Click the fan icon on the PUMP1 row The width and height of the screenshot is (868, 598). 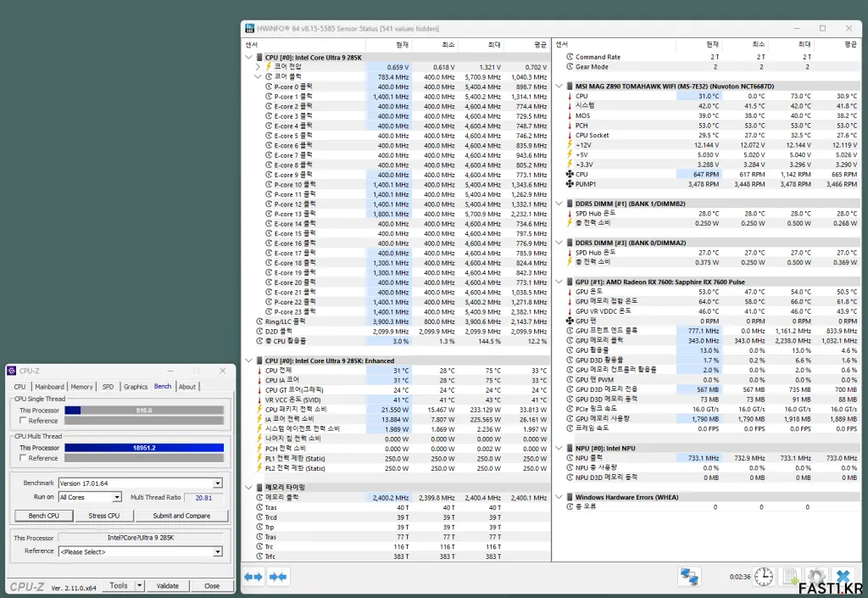[x=570, y=184]
